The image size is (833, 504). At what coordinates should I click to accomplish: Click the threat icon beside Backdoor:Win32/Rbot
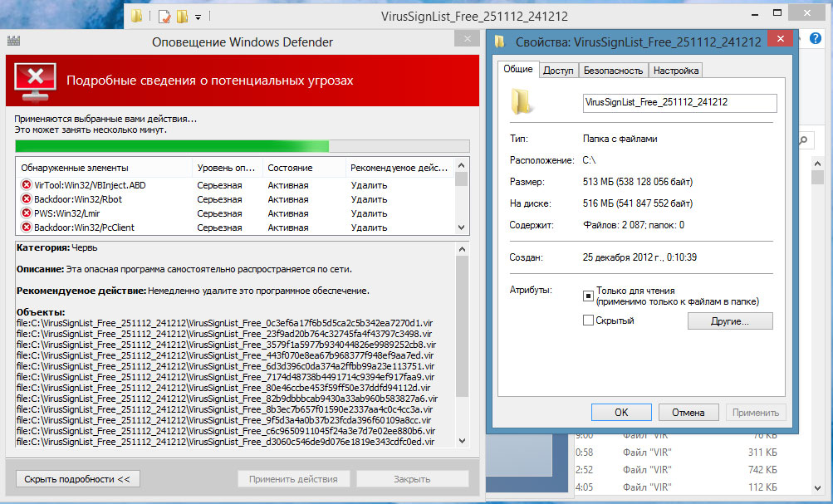(26, 199)
